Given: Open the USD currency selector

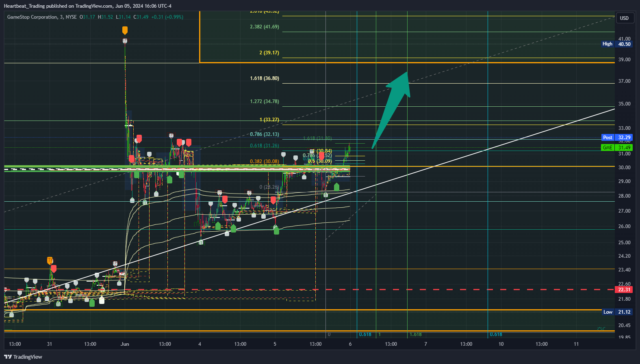Looking at the screenshot, I should pos(625,18).
